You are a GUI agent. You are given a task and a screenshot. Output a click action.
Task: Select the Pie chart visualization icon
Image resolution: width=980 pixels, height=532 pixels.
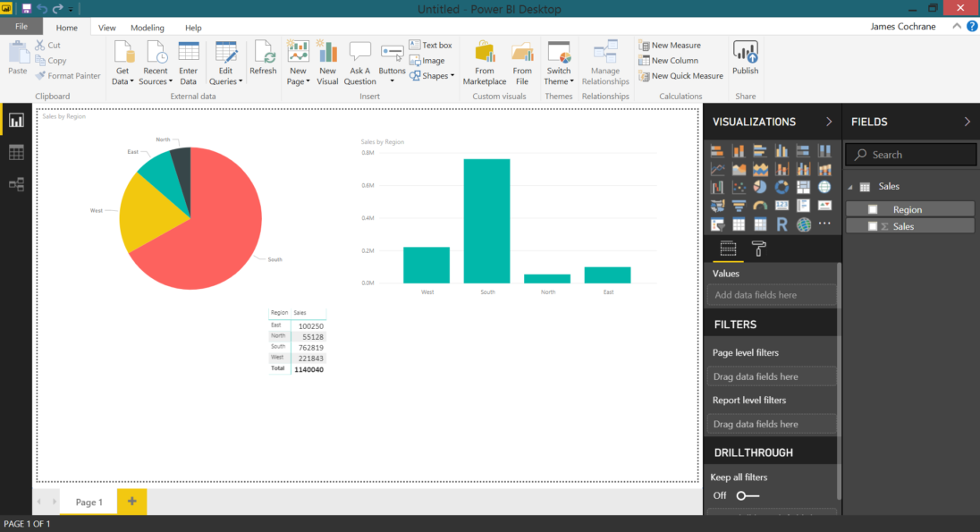[x=760, y=186]
